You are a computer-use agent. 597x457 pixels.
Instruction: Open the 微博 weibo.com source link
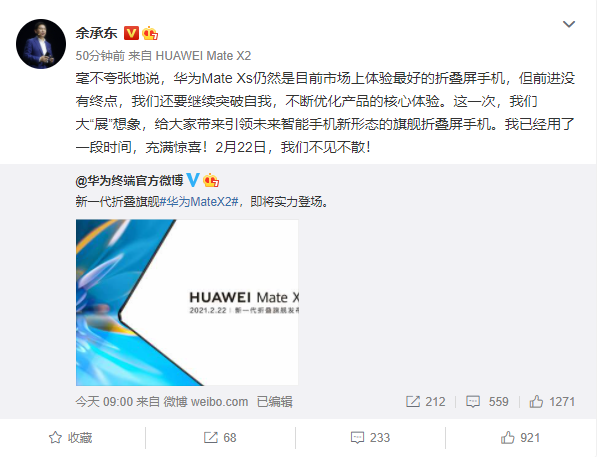pos(206,402)
